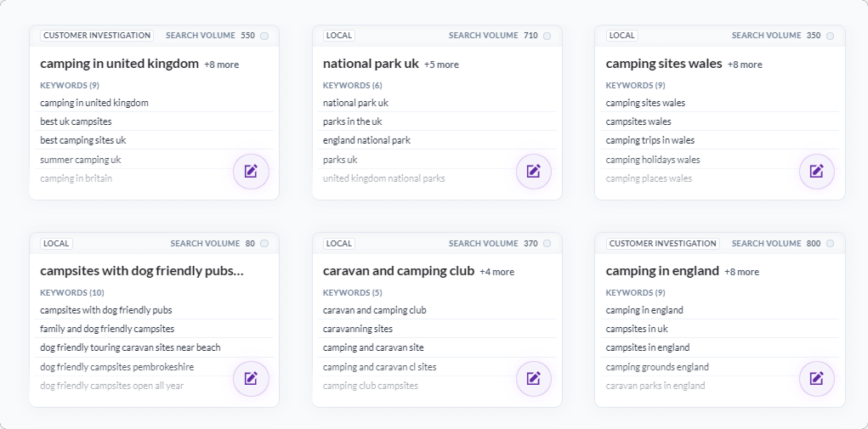
Task: Click the Customer Investigation tag on first card
Action: (96, 36)
